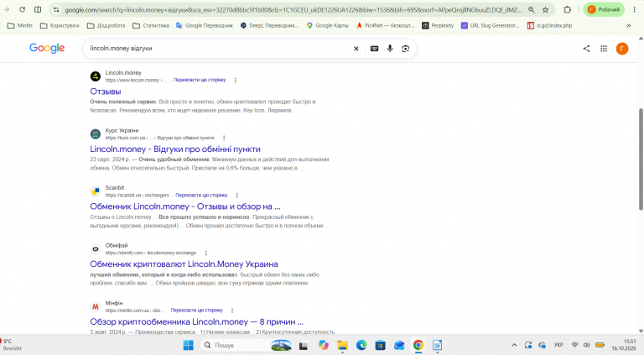
Task: Click the Обміфай eye favicon
Action: [96, 249]
